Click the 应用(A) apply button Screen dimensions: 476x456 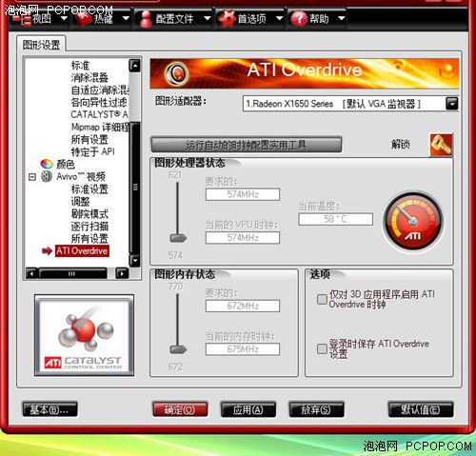point(248,409)
